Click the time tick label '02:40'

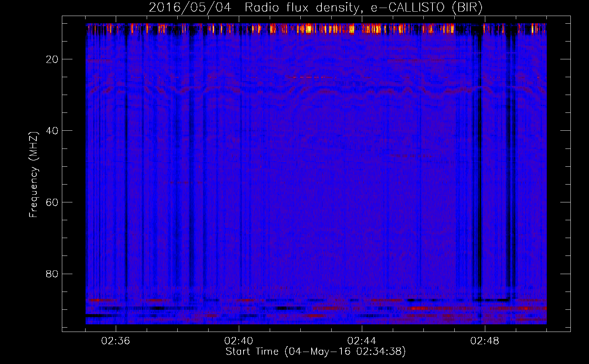click(239, 341)
